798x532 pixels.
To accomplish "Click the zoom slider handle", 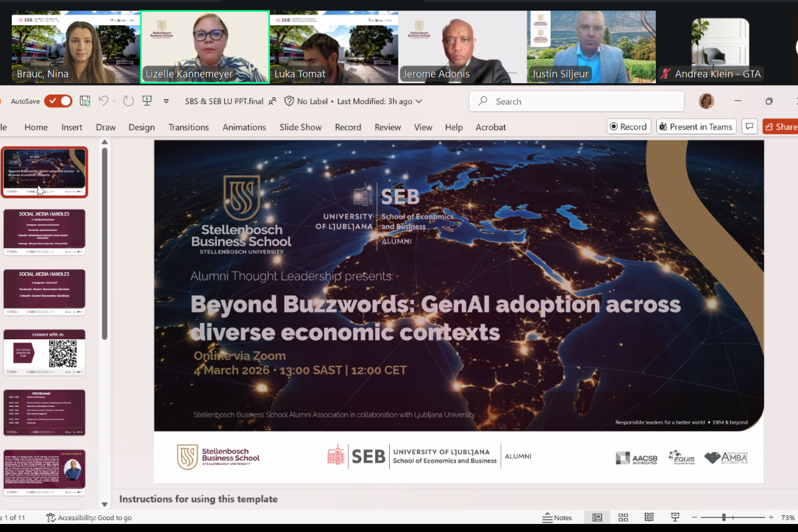I will (x=724, y=517).
